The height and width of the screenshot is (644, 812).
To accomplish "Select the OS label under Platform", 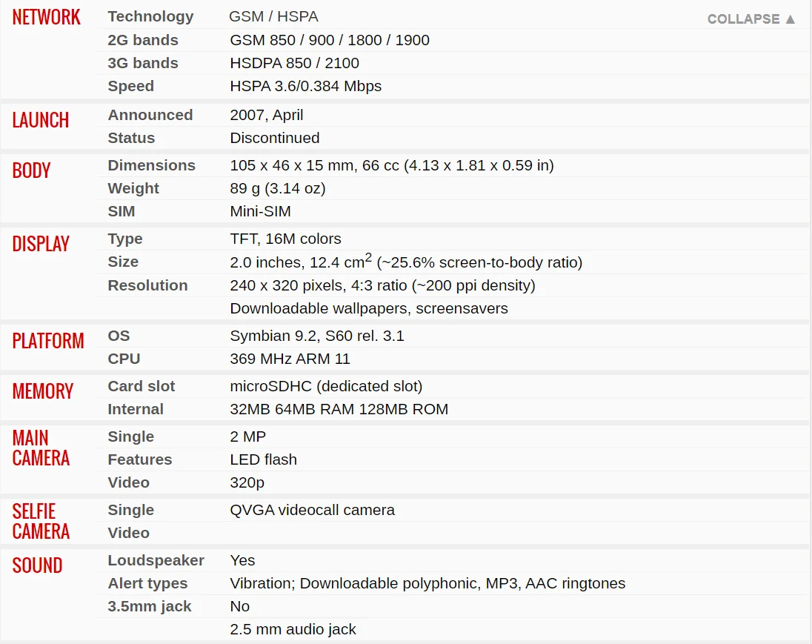I will tap(119, 336).
